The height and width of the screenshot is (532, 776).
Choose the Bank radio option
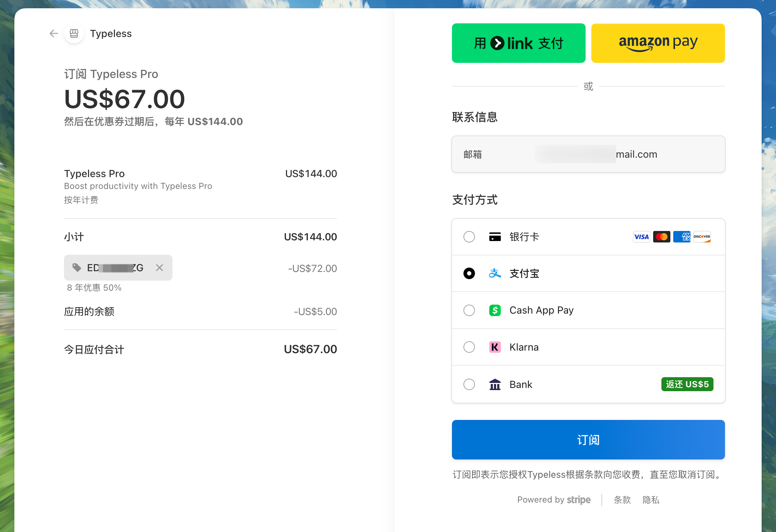469,384
